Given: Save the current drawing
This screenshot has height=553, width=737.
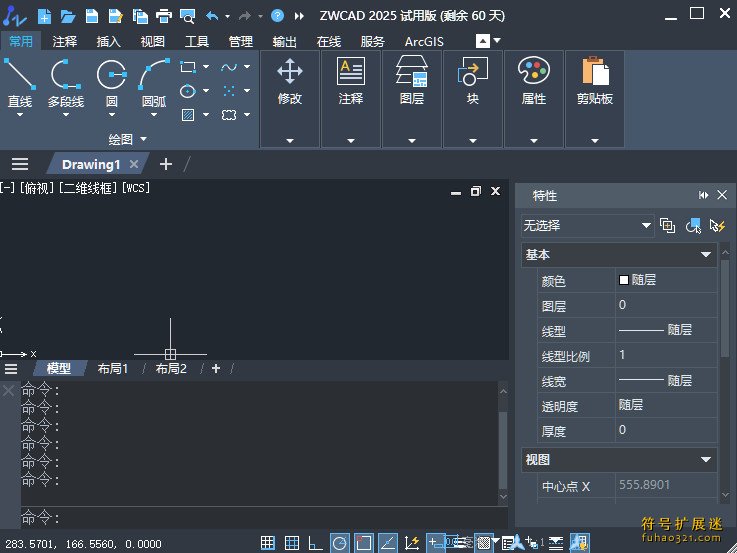Looking at the screenshot, I should point(92,16).
